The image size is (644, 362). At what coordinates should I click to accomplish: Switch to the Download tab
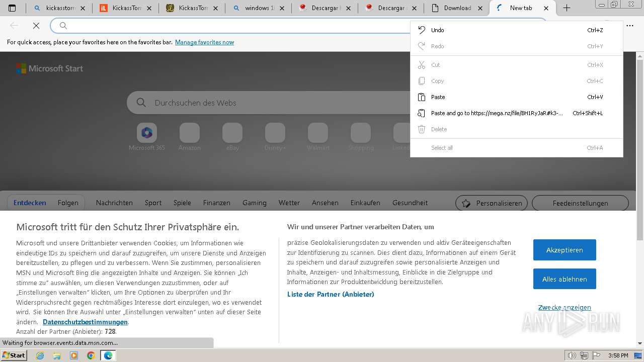tap(456, 8)
